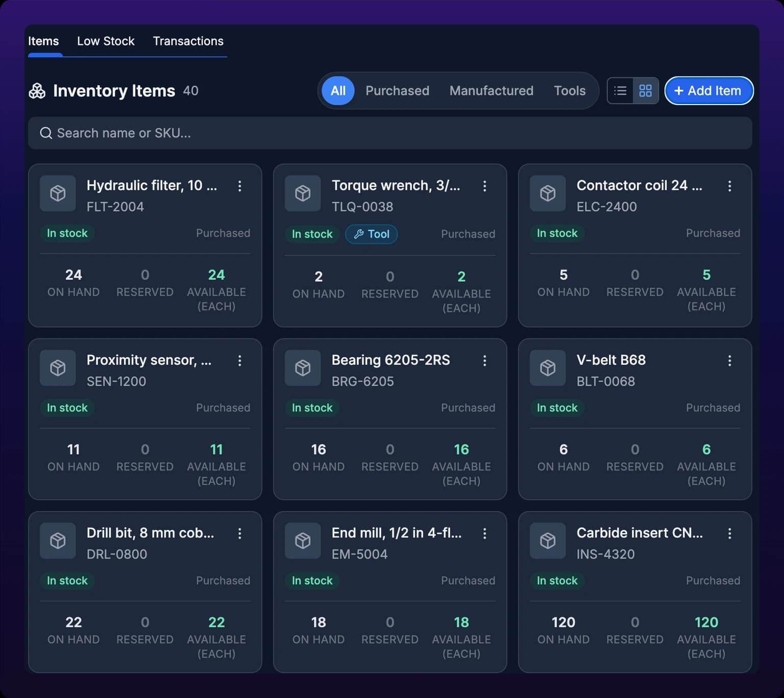This screenshot has width=784, height=698.
Task: Open Contactor coil card options menu
Action: coord(729,186)
